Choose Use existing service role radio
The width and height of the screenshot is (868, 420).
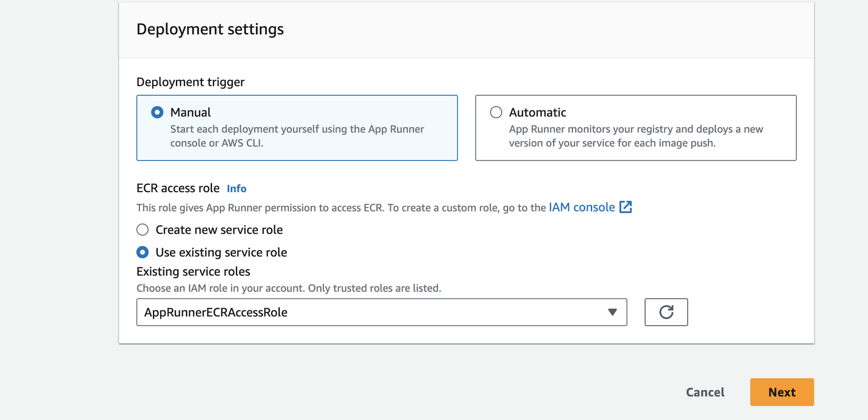tap(143, 252)
